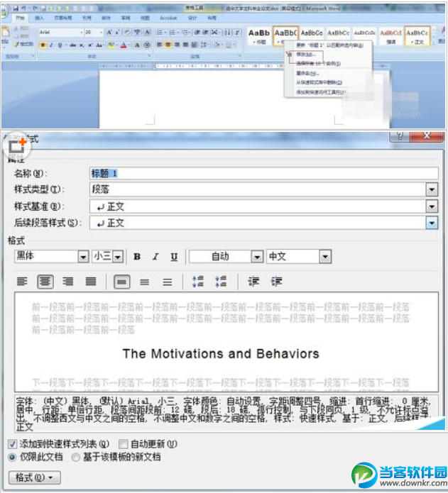Check the 自动更新 checkbox

tap(123, 444)
